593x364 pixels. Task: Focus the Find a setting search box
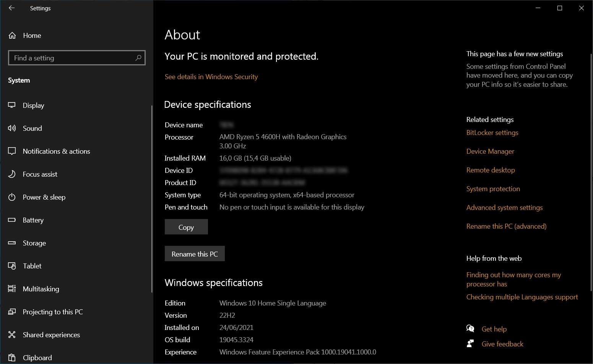point(77,58)
